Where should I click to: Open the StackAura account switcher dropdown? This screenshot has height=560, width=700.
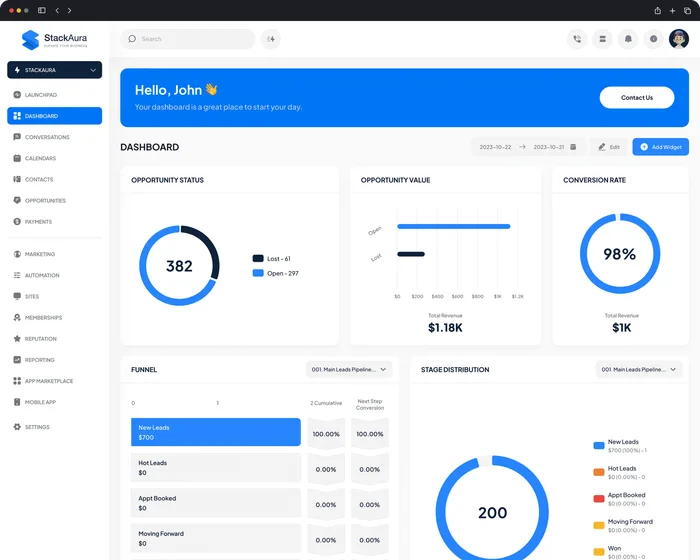click(54, 70)
